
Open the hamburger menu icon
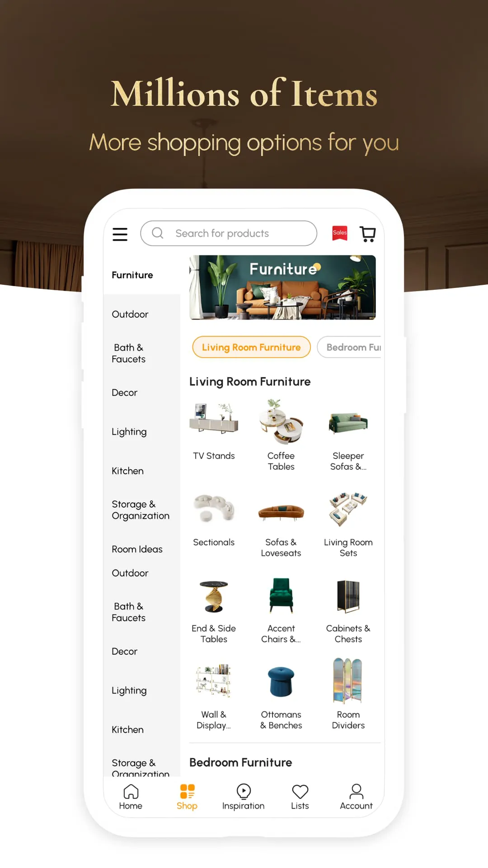point(120,234)
